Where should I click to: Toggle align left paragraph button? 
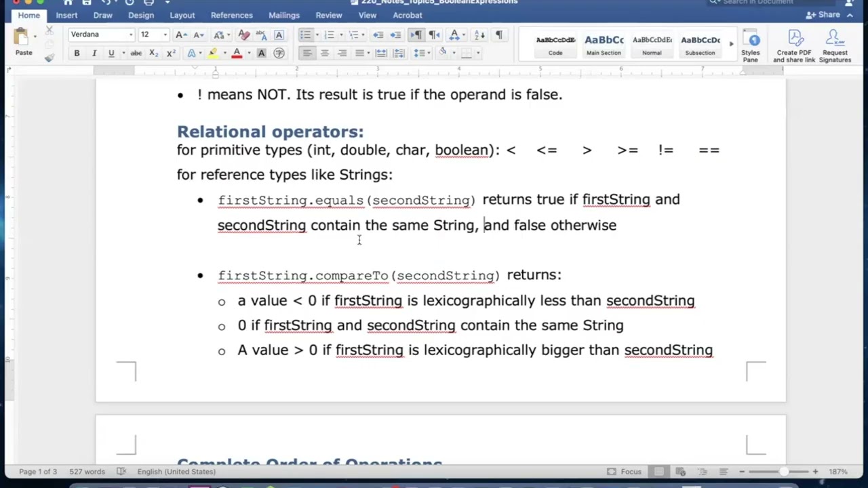307,53
